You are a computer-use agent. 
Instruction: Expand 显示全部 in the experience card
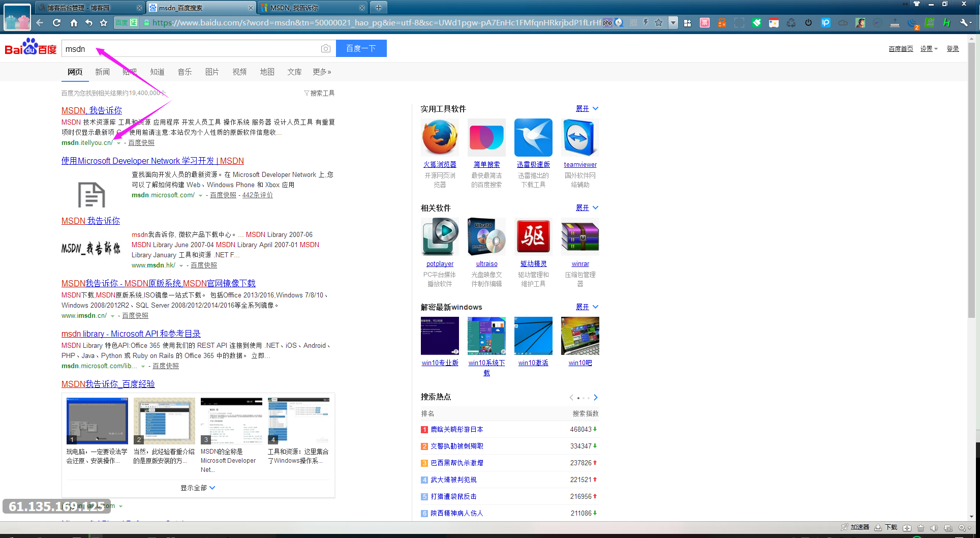[198, 488]
